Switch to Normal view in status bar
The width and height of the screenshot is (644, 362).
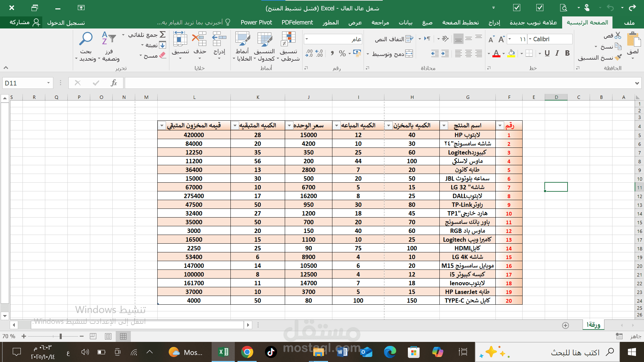123,336
